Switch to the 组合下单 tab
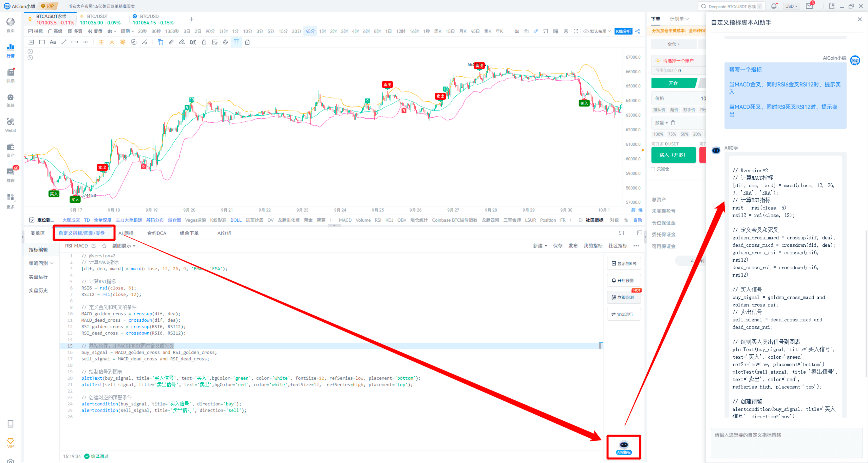The image size is (868, 463). click(189, 233)
